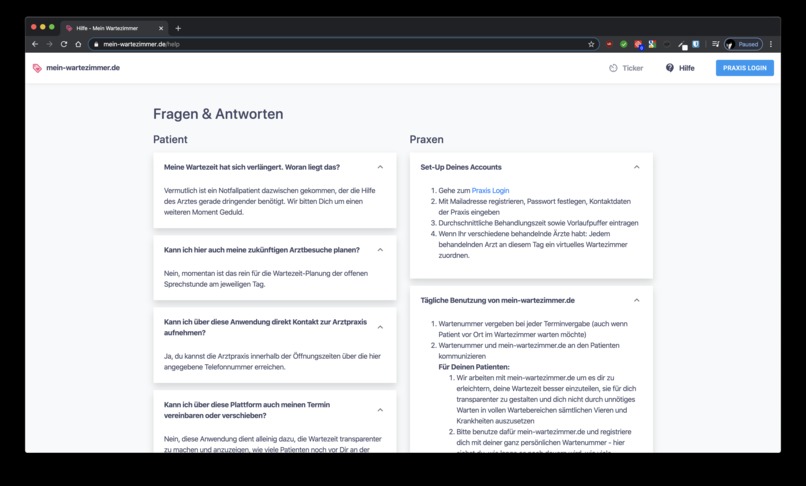Click the padlock site info icon

[x=96, y=44]
